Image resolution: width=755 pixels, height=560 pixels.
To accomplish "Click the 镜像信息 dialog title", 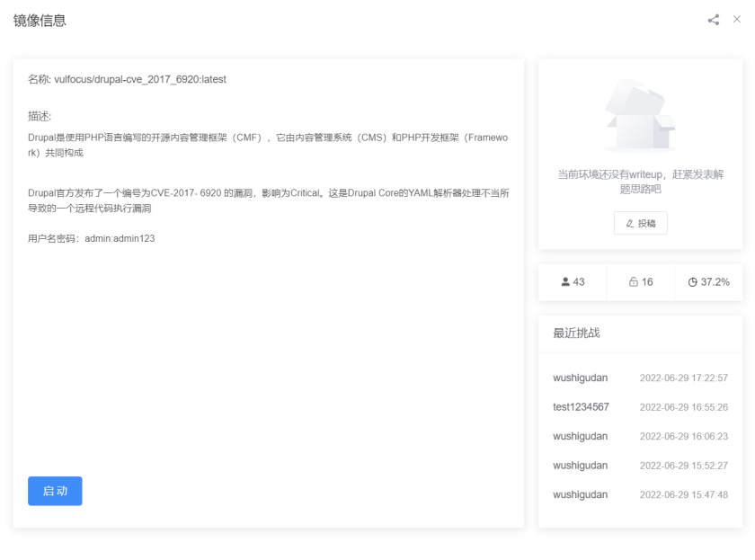I will [40, 20].
